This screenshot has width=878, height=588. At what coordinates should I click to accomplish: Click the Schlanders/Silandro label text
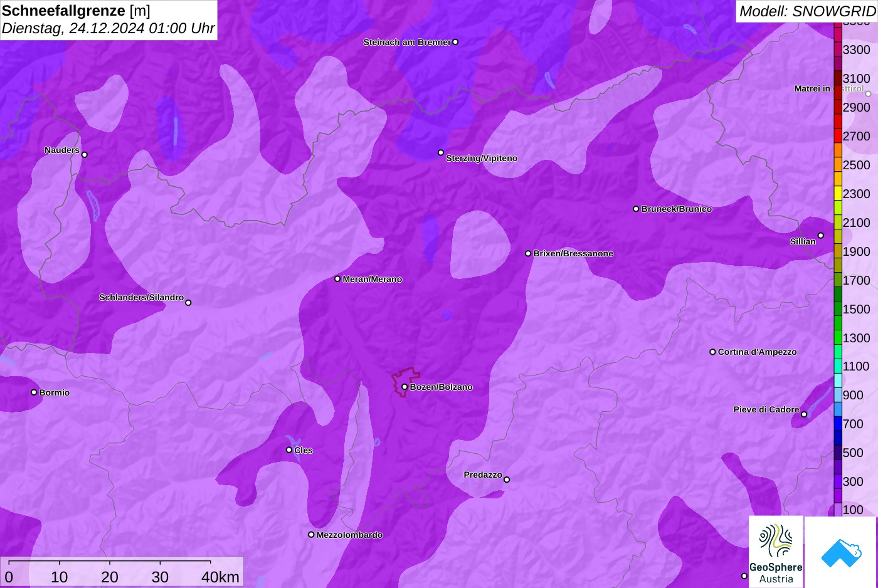(141, 297)
